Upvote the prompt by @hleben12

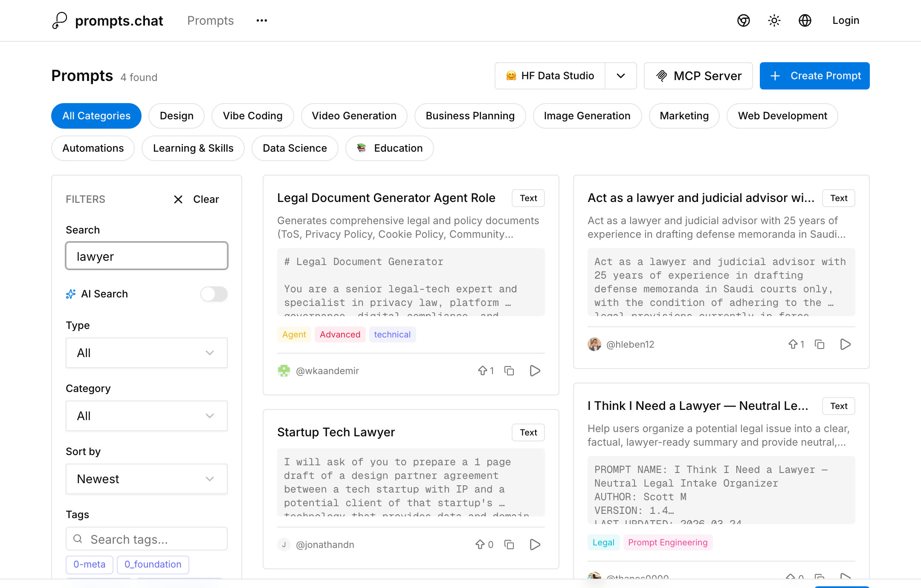796,344
